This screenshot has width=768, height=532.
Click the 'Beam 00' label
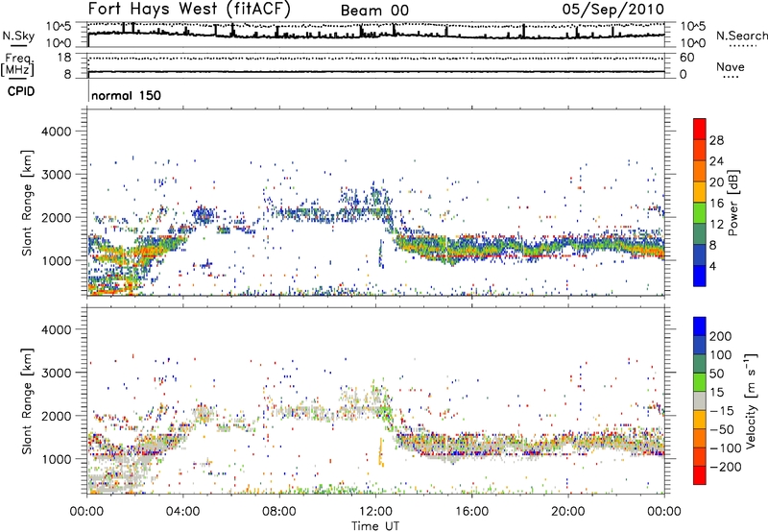point(374,11)
